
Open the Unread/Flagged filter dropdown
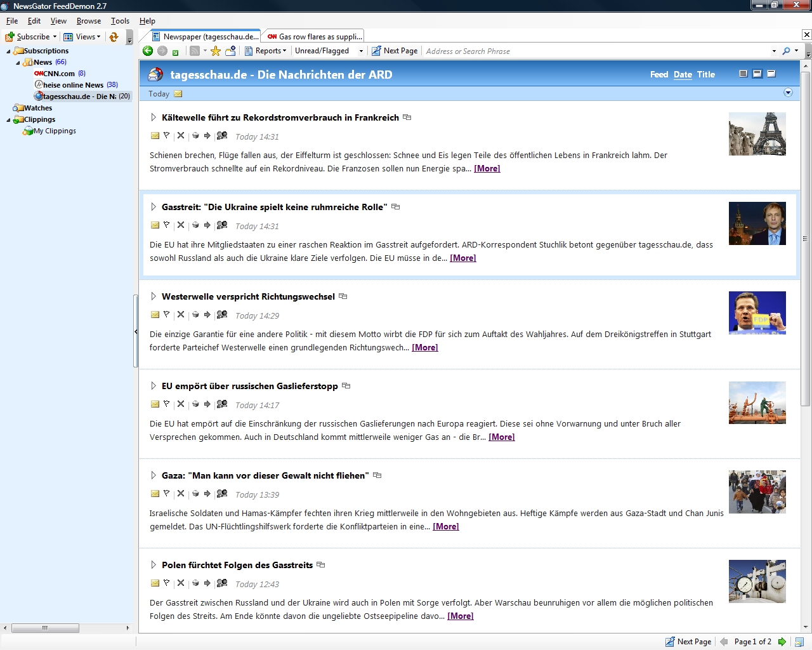click(361, 51)
